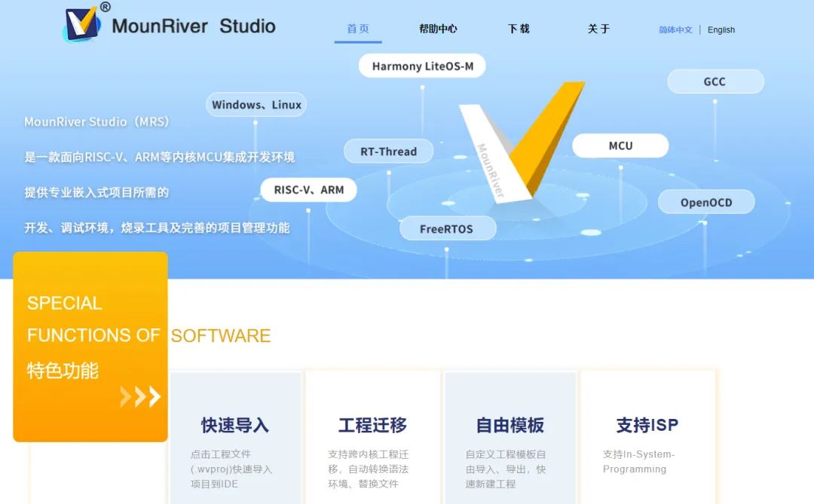Click the 提供专业嵌入式项目所需的 line

point(96,193)
